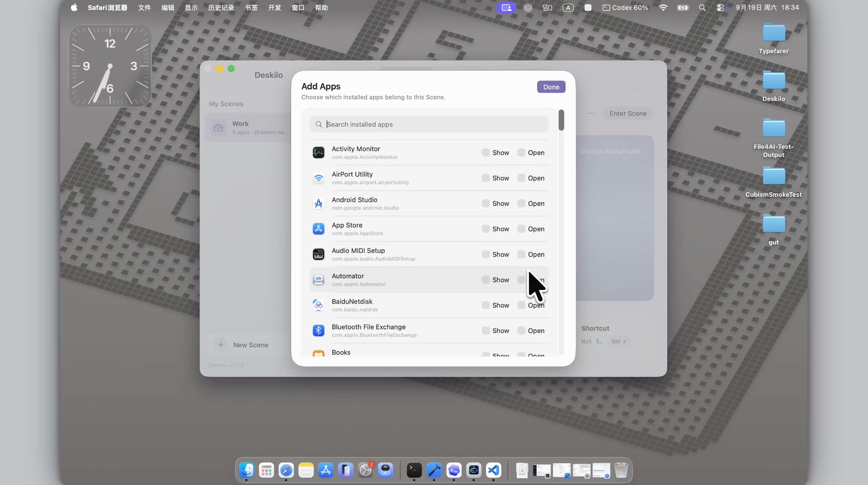Open the 历史记录 menu
This screenshot has height=485, width=868.
[221, 8]
